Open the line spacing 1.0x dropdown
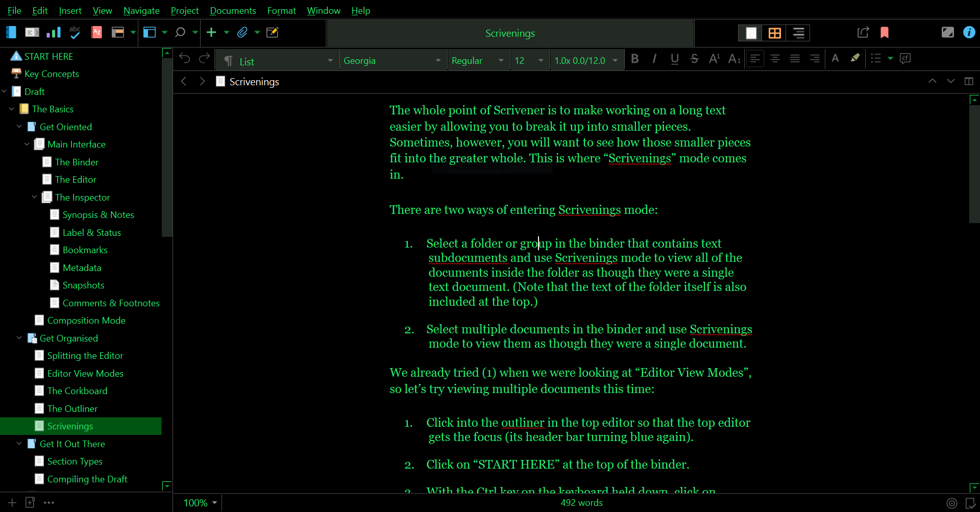Image resolution: width=980 pixels, height=512 pixels. point(586,61)
